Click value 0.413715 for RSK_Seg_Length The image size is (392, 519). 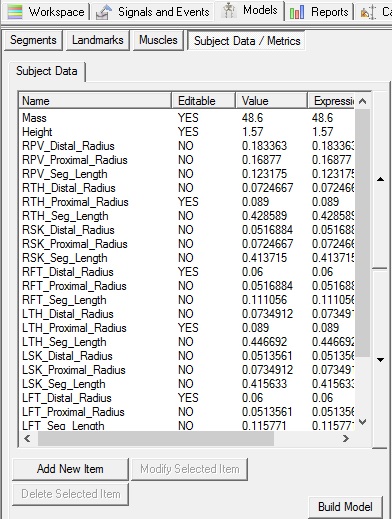point(264,258)
